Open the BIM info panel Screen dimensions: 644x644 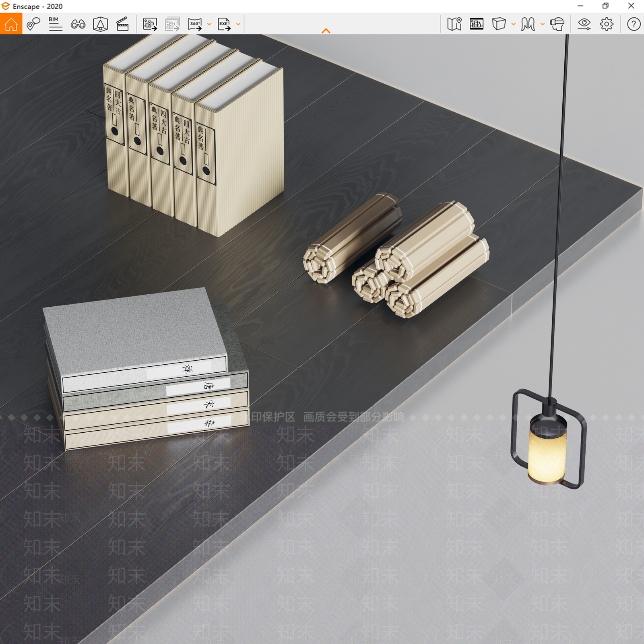(56, 24)
